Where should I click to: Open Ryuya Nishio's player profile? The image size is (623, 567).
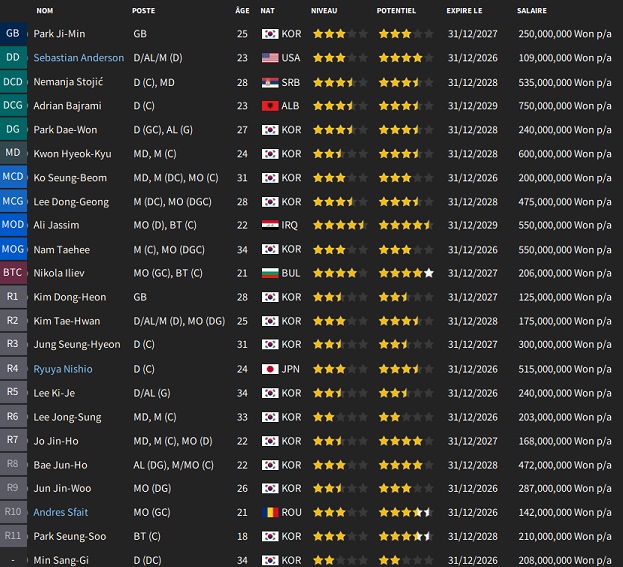click(x=63, y=369)
